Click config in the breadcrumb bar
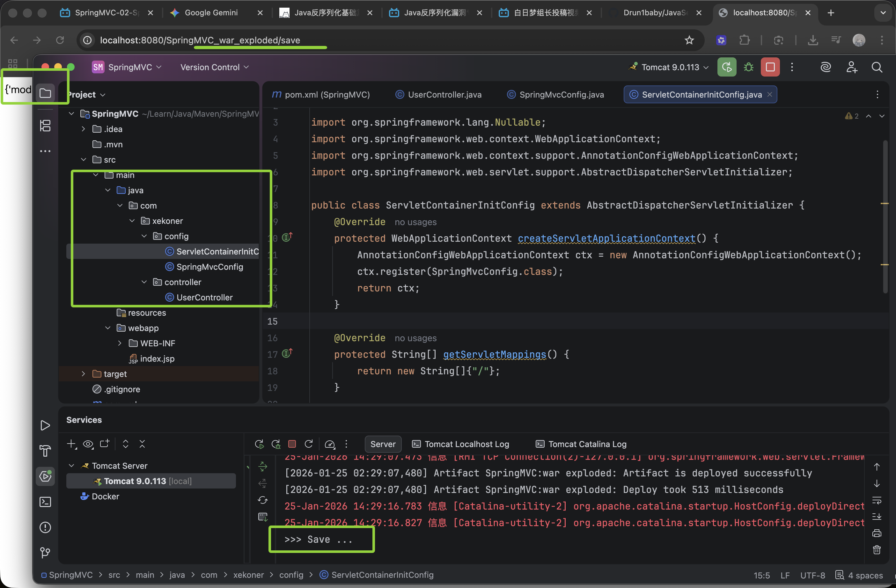Viewport: 896px width, 588px height. (291, 575)
